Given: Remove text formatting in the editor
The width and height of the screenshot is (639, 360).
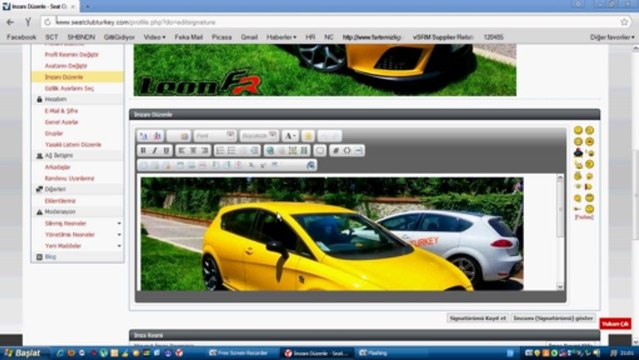Looking at the screenshot, I should coord(143,136).
